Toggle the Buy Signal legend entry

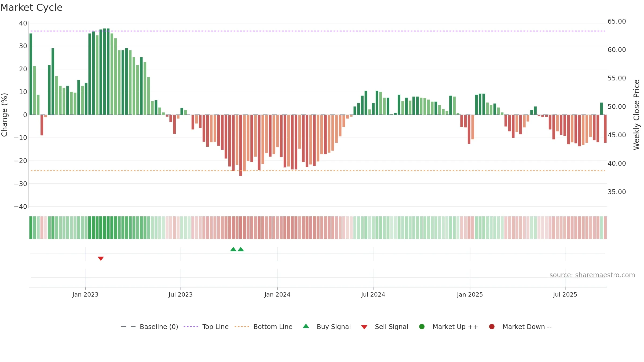327,327
